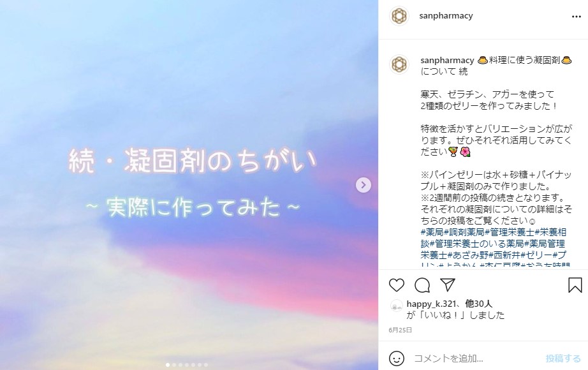Screen dimensions: 588x370
Task: Share post with paper plane icon
Action: point(448,285)
